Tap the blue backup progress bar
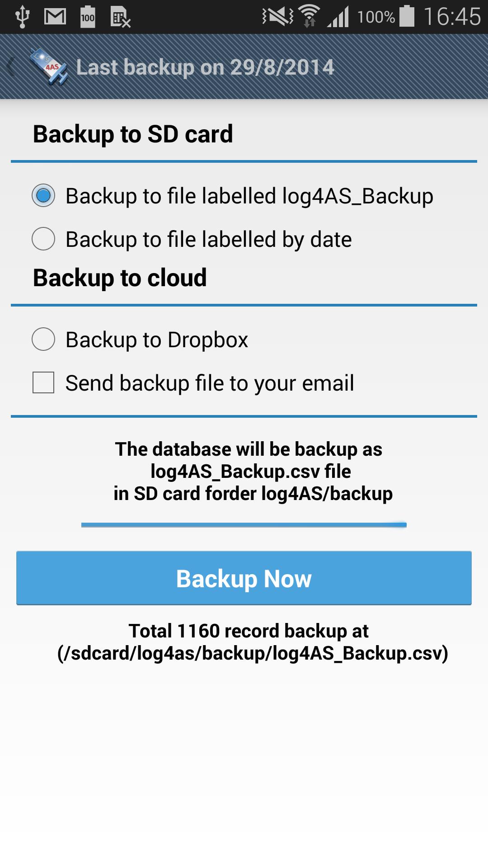Viewport: 488px width, 868px height. coord(244,525)
